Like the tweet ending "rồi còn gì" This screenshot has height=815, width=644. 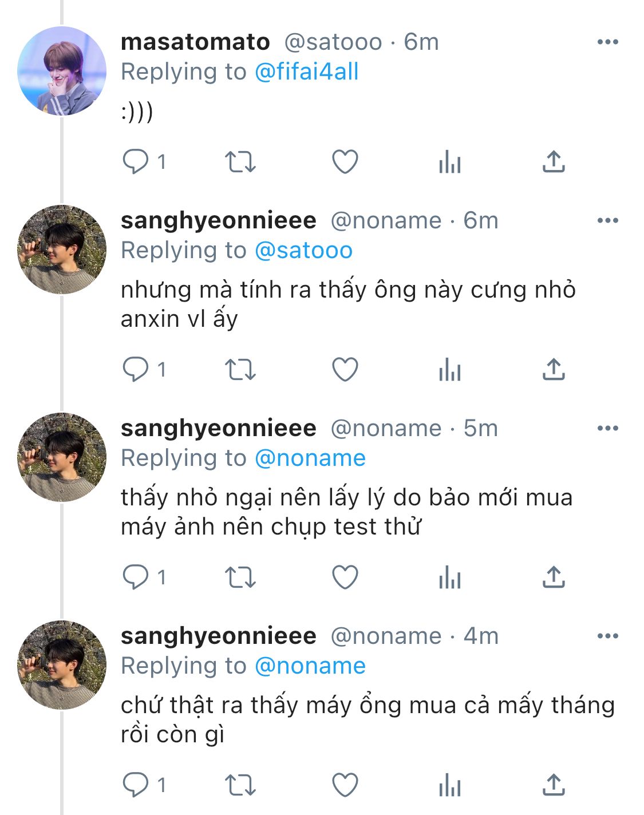[345, 785]
